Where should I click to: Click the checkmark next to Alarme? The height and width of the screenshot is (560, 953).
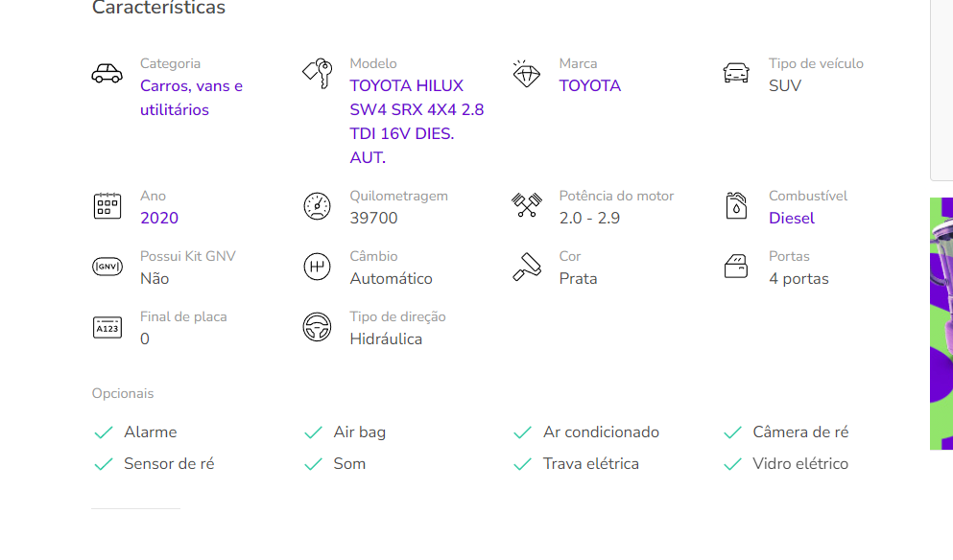(x=104, y=432)
